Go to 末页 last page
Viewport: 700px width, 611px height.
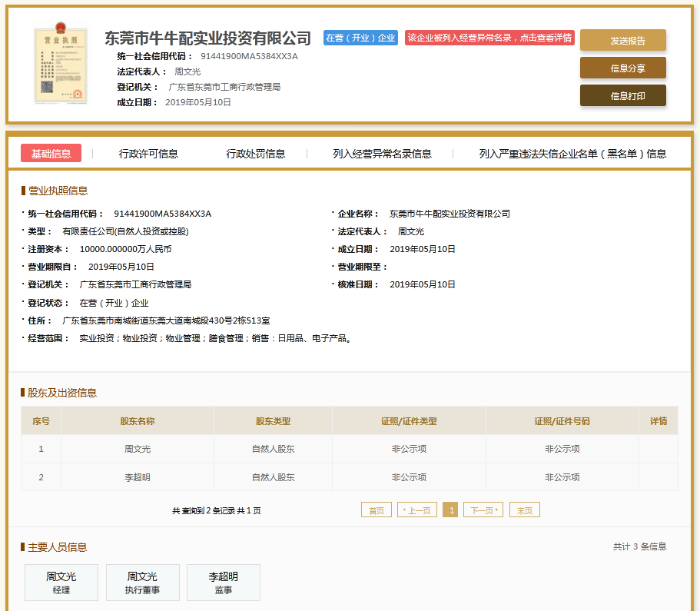(525, 510)
